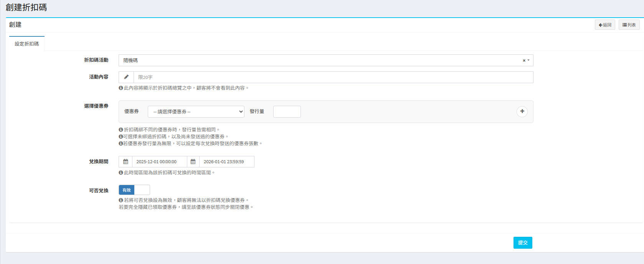Clear the 隨機碼 selection with the × icon

point(524,61)
